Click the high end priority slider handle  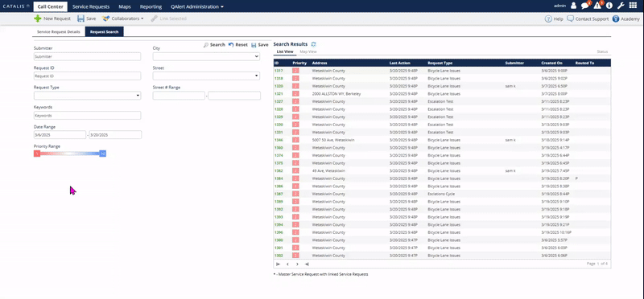pyautogui.click(x=103, y=154)
